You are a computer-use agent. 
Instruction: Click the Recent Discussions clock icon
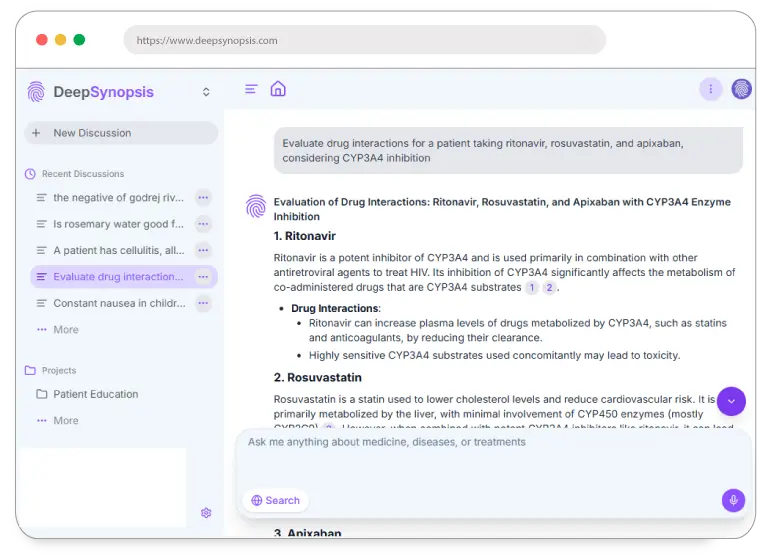pos(30,174)
